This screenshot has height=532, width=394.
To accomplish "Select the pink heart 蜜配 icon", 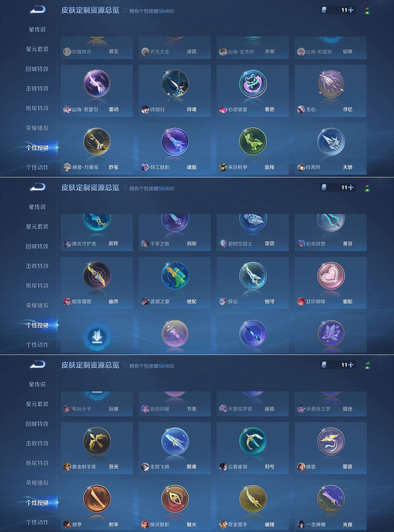I will (x=331, y=275).
